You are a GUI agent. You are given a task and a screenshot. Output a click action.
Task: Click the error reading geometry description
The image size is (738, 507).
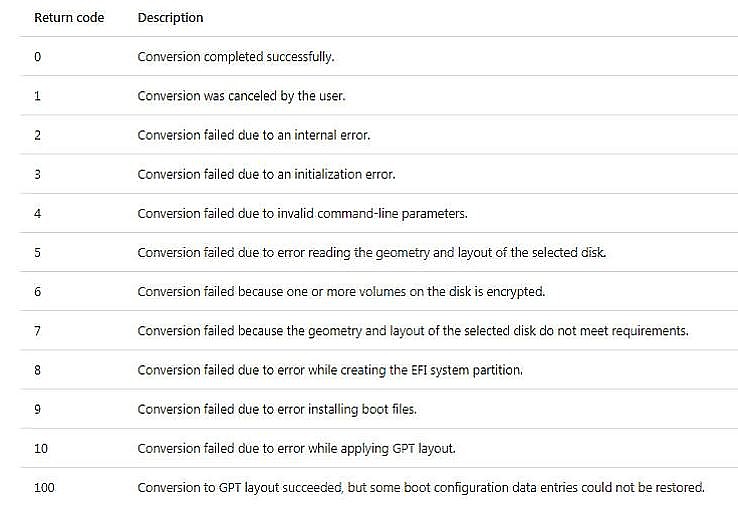(372, 252)
